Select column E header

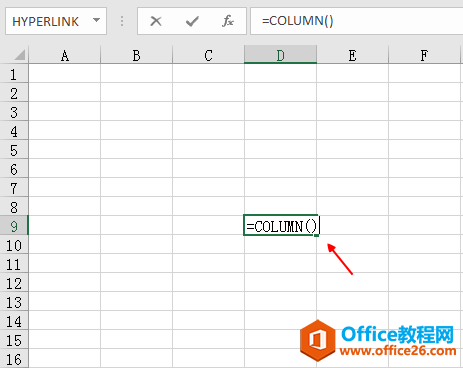point(352,55)
